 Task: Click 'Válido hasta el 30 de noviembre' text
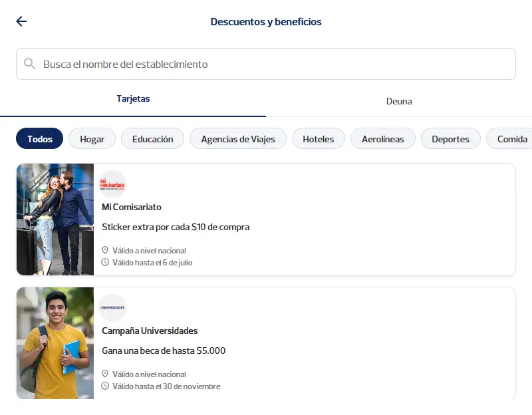pyautogui.click(x=166, y=386)
